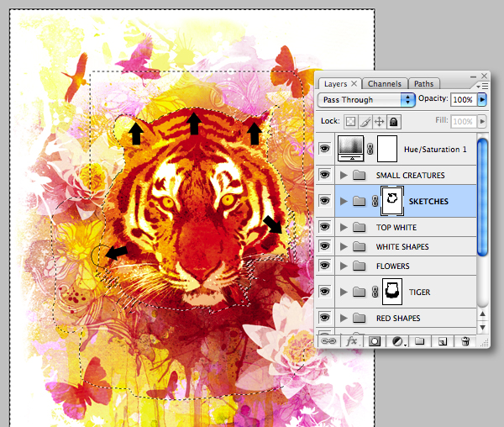Image resolution: width=504 pixels, height=427 pixels.
Task: Create a new layer icon
Action: coord(443,341)
